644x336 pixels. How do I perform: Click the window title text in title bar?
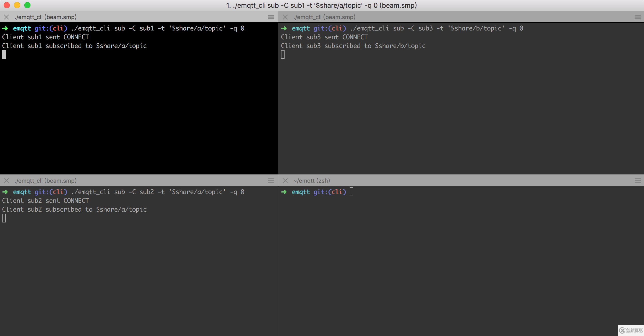(321, 5)
